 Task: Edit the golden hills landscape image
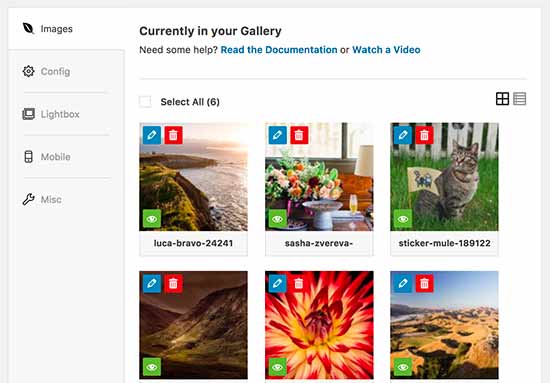(x=403, y=283)
